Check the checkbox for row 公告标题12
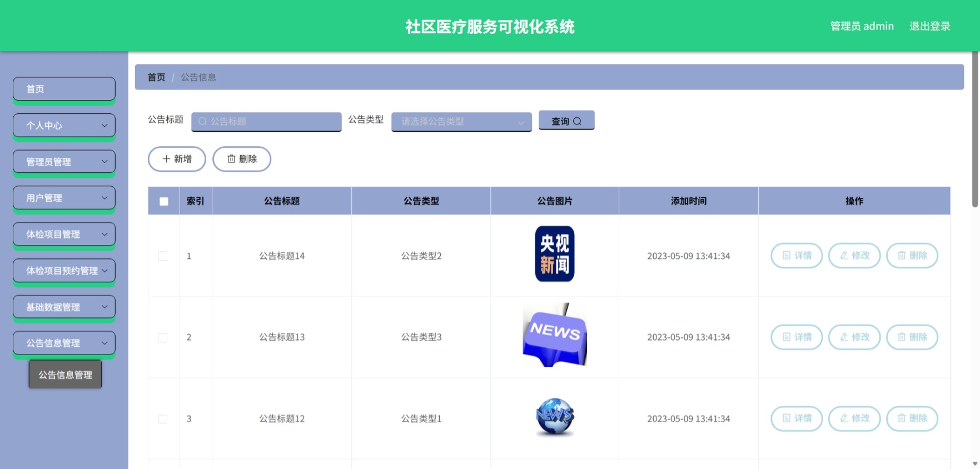 pyautogui.click(x=163, y=419)
